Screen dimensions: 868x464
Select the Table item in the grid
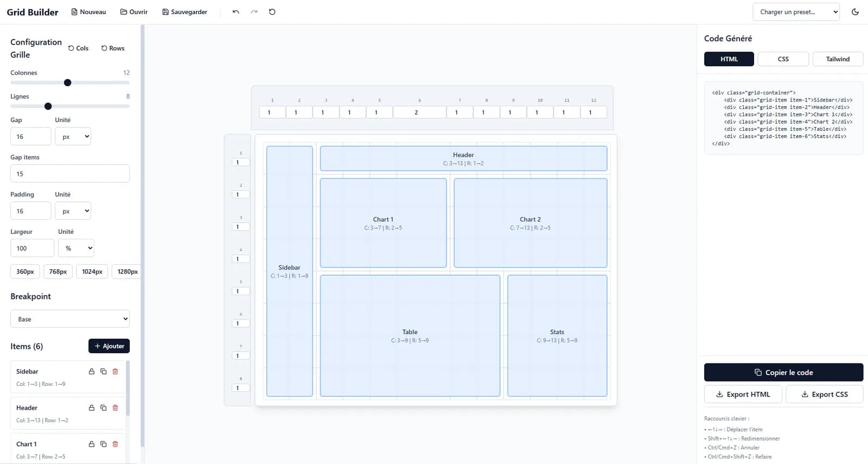pos(410,336)
